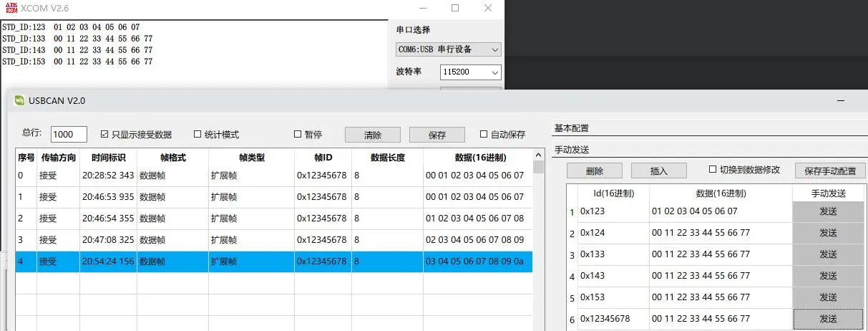Minimize the XCOM window
Viewport: 868px width, 331px height.
point(422,8)
